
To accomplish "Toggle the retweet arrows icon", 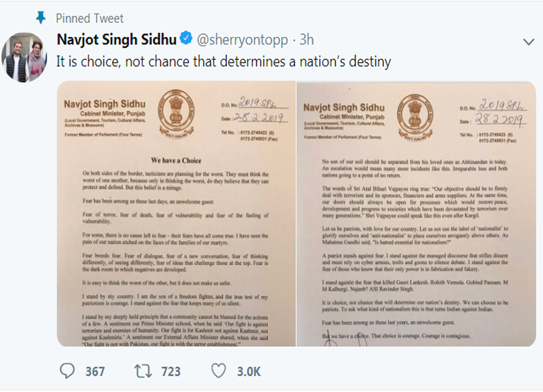I will tap(144, 371).
